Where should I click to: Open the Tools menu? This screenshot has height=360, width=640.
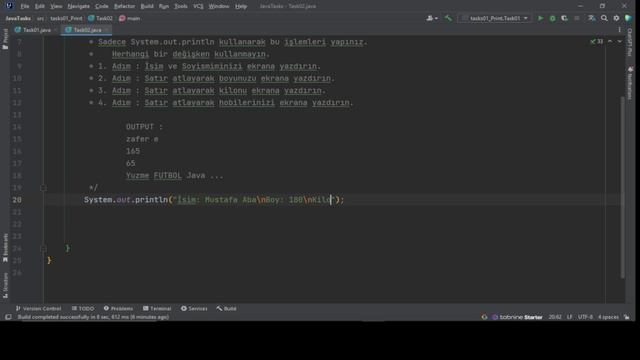click(180, 6)
